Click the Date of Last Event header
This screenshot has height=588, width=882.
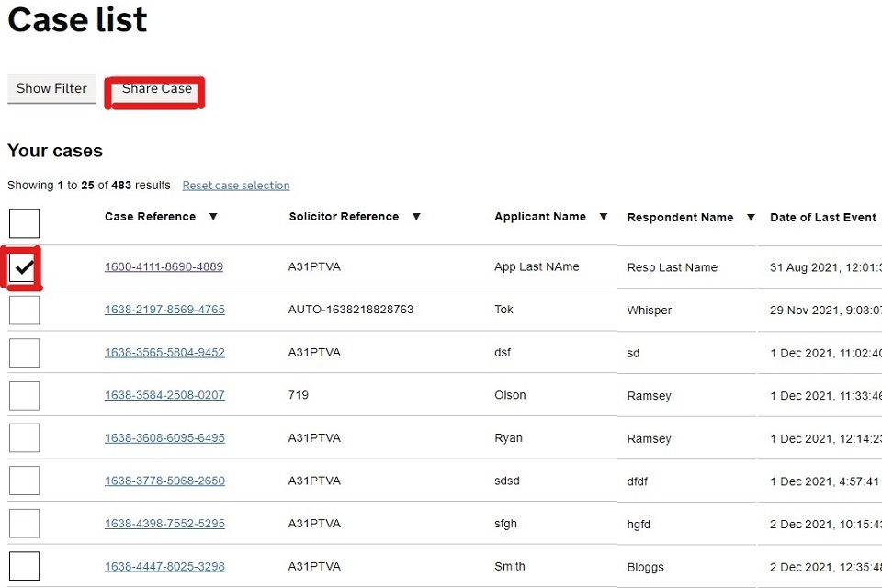click(823, 218)
